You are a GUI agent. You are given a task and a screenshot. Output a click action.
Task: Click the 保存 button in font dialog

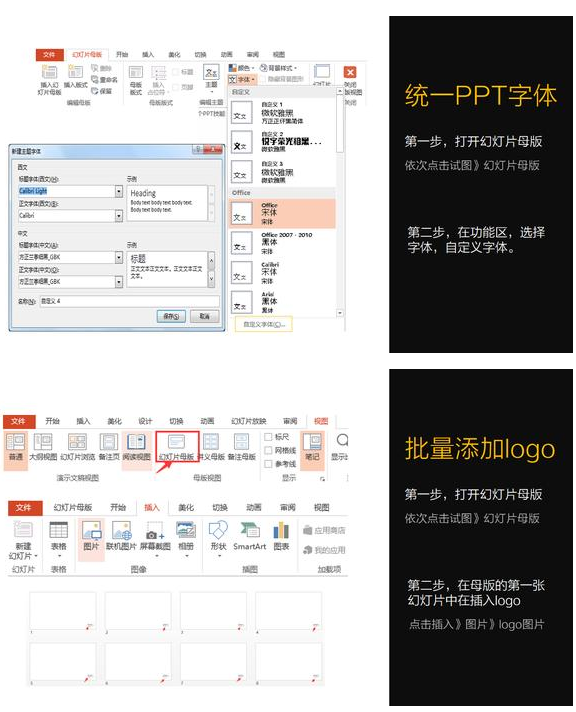[x=171, y=316]
